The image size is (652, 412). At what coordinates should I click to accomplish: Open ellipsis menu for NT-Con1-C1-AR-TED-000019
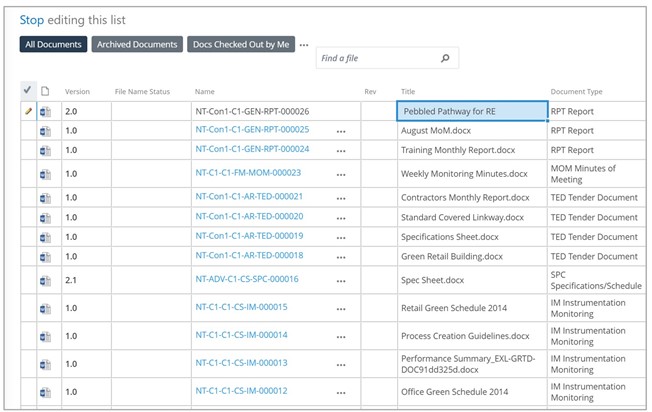coord(341,238)
